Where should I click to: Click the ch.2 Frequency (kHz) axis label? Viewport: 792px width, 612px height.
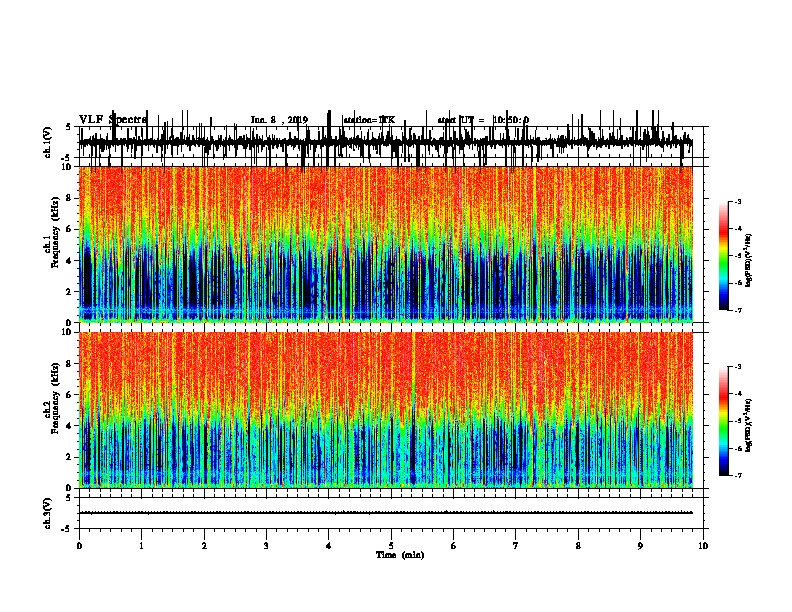[54, 398]
